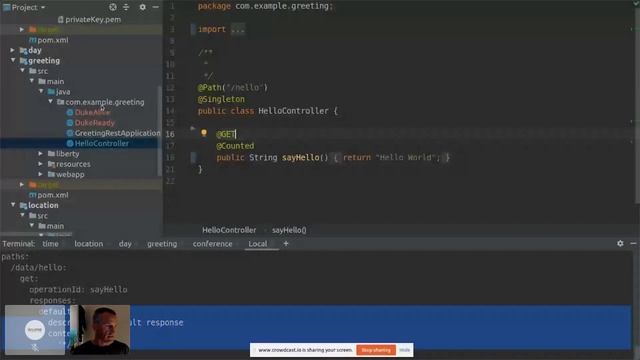This screenshot has height=360, width=640.
Task: Switch to greeting terminal tab
Action: [162, 244]
